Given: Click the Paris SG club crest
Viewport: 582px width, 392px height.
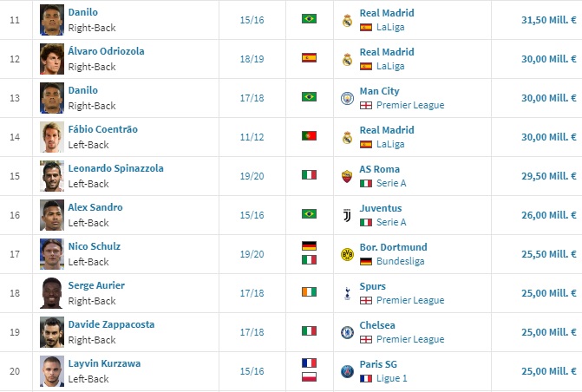Looking at the screenshot, I should point(347,371).
